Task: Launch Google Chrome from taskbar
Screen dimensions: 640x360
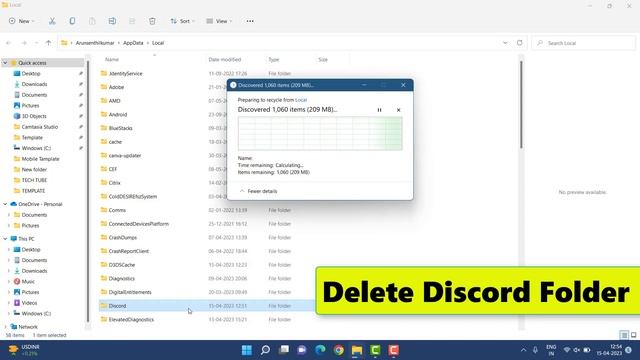Action: (338, 350)
